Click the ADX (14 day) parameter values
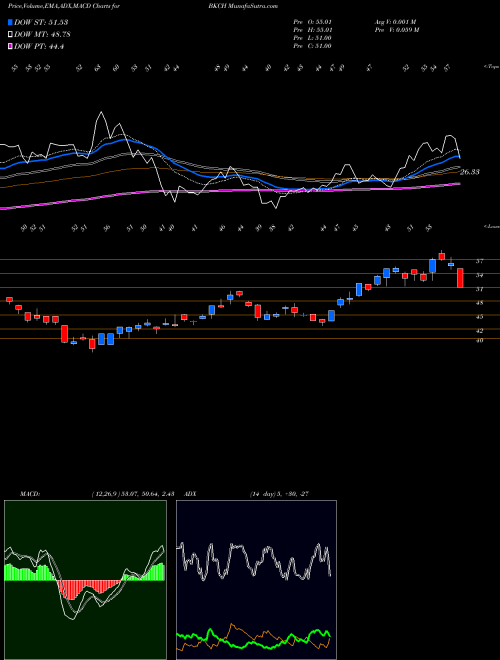The image size is (500, 660). click(x=279, y=494)
